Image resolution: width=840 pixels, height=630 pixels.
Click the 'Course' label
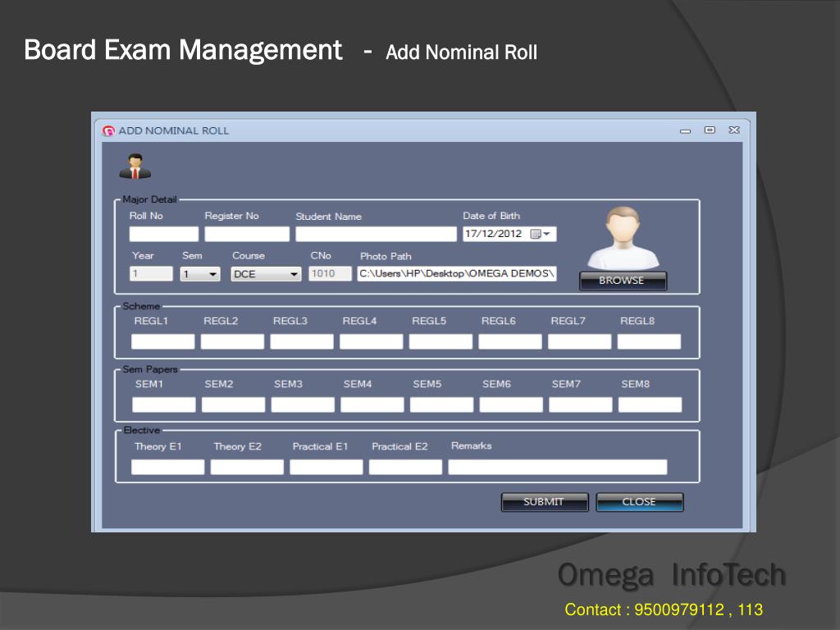click(249, 256)
